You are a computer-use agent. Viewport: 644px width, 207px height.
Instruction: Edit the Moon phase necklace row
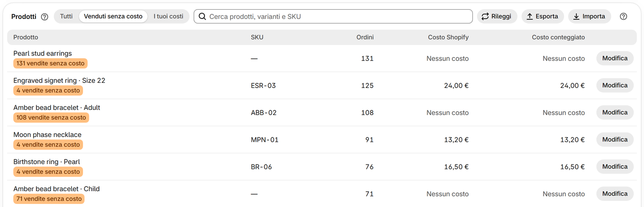click(615, 140)
